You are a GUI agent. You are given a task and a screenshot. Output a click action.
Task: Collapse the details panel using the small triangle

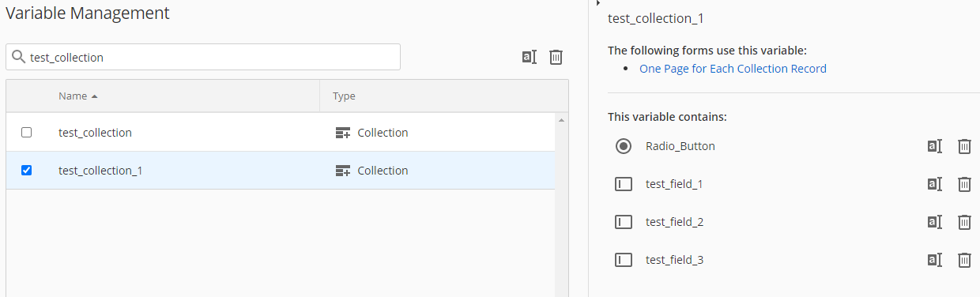pos(598,3)
